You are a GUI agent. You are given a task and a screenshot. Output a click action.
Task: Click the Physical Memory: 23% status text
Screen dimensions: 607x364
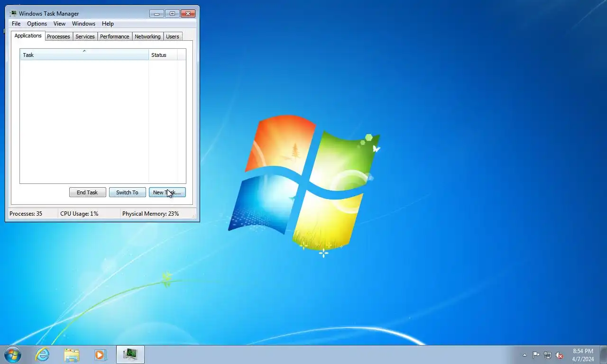150,214
